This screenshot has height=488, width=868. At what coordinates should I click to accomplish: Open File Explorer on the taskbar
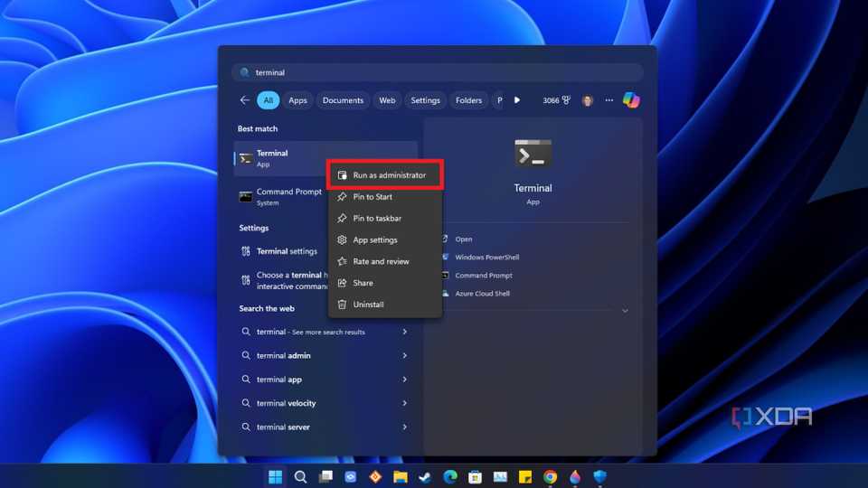click(x=401, y=476)
